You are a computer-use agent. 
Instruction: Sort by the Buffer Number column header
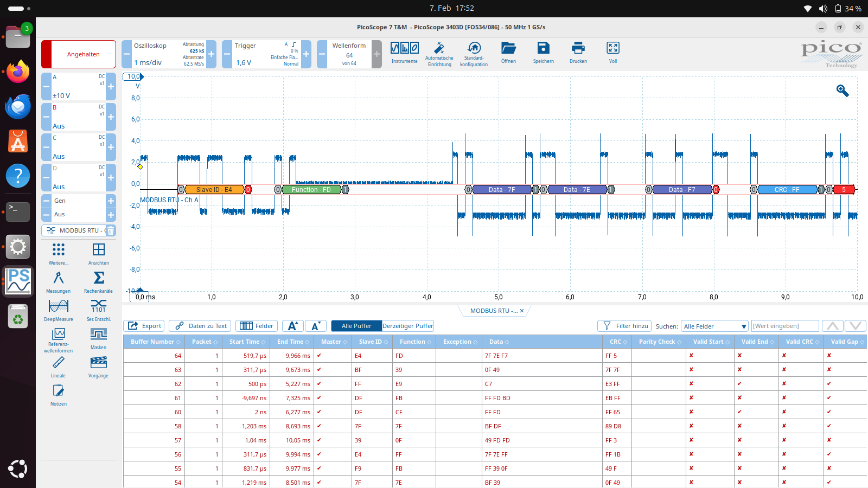(154, 342)
